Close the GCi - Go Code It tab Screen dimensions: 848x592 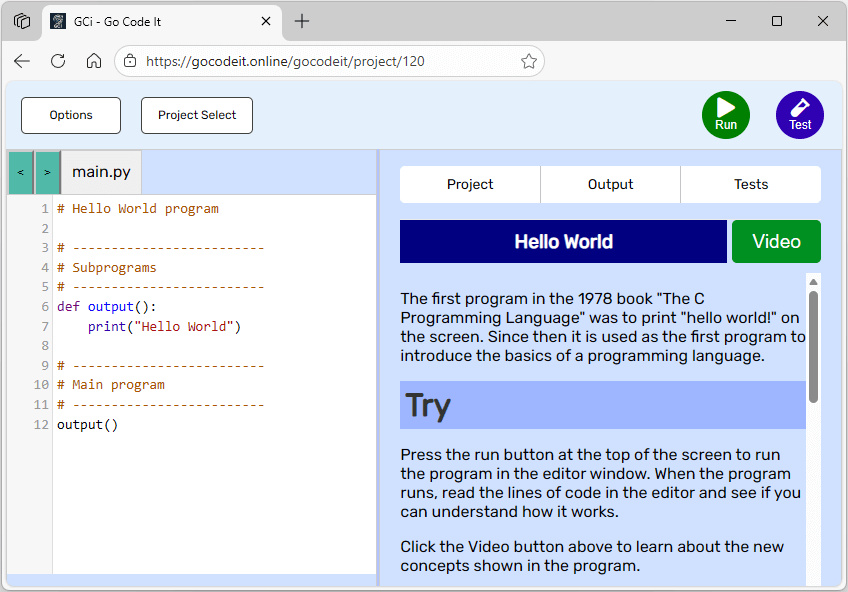[x=266, y=21]
